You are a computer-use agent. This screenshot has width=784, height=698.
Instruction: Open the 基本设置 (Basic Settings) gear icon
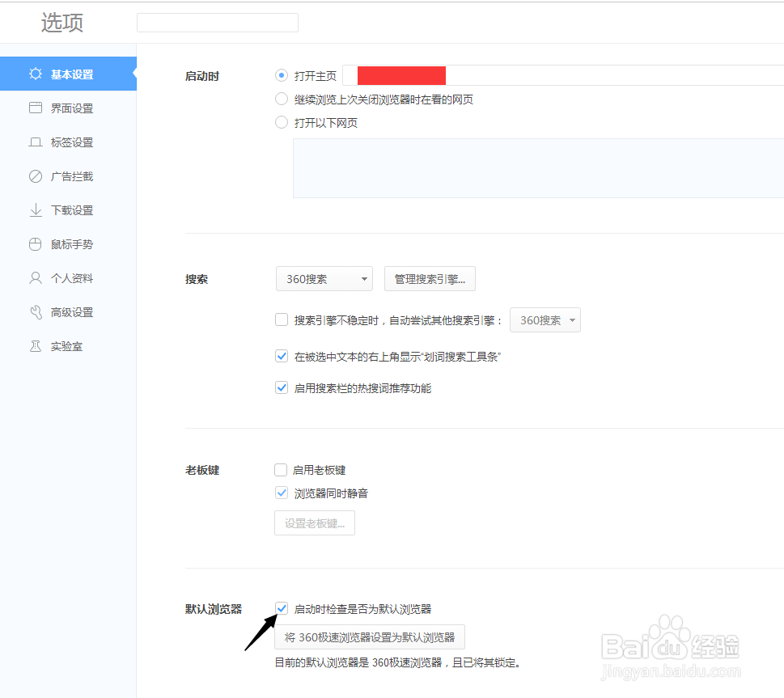35,73
